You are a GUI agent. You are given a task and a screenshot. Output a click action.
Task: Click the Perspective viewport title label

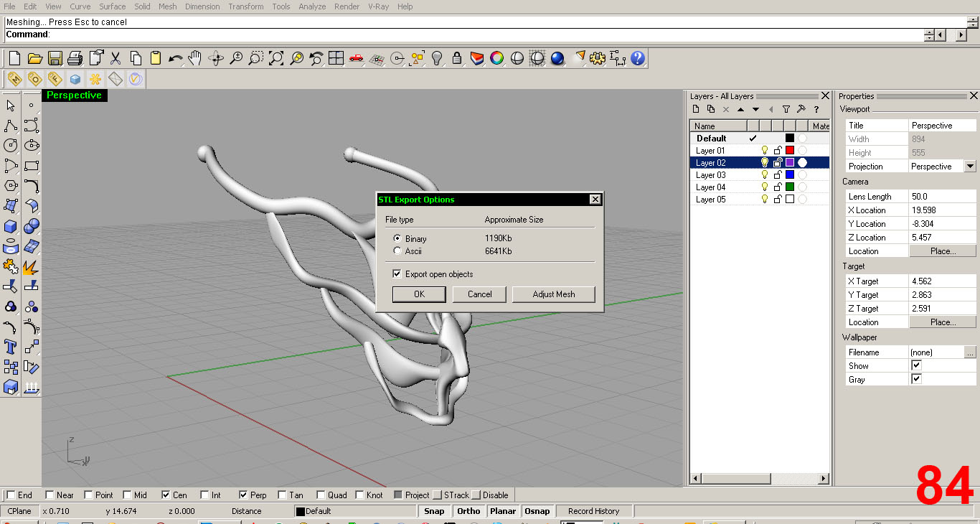point(74,95)
